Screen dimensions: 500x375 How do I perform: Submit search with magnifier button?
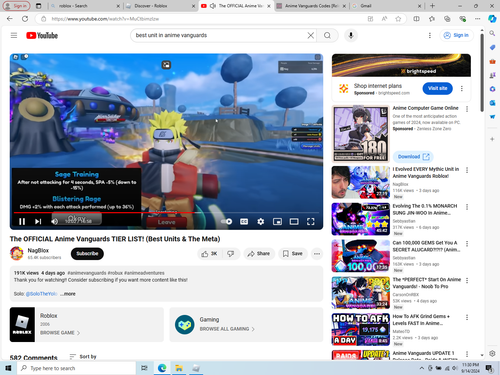327,35
